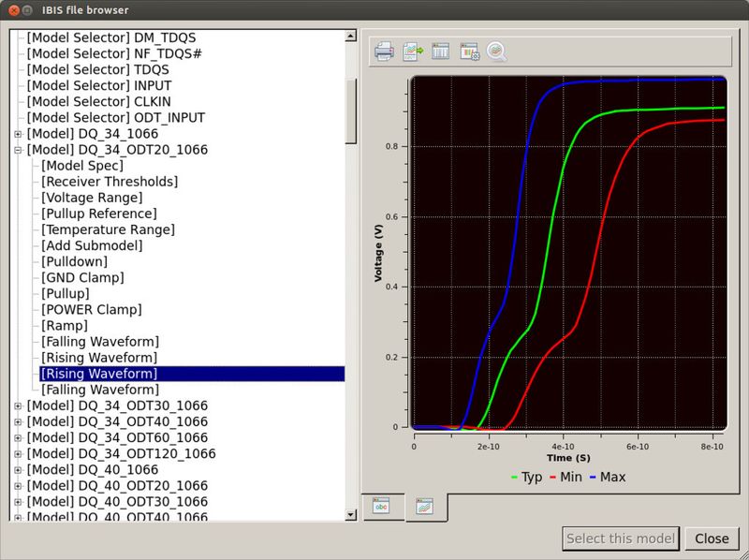Open the [Model Spec] item
The height and width of the screenshot is (560, 749).
click(82, 166)
